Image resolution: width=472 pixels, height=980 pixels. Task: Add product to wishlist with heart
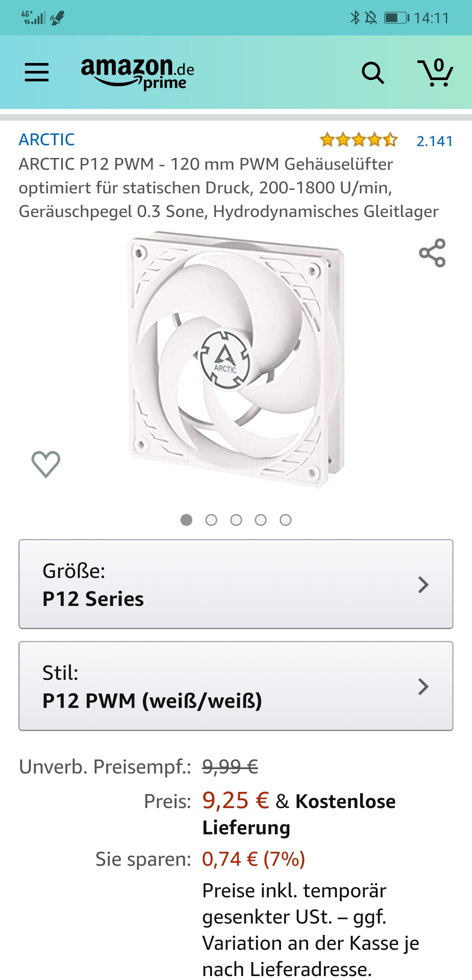point(46,464)
